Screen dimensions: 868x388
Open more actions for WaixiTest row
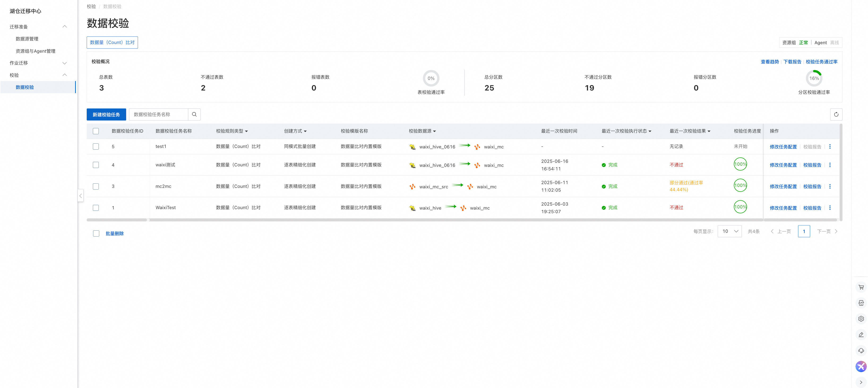tap(829, 208)
